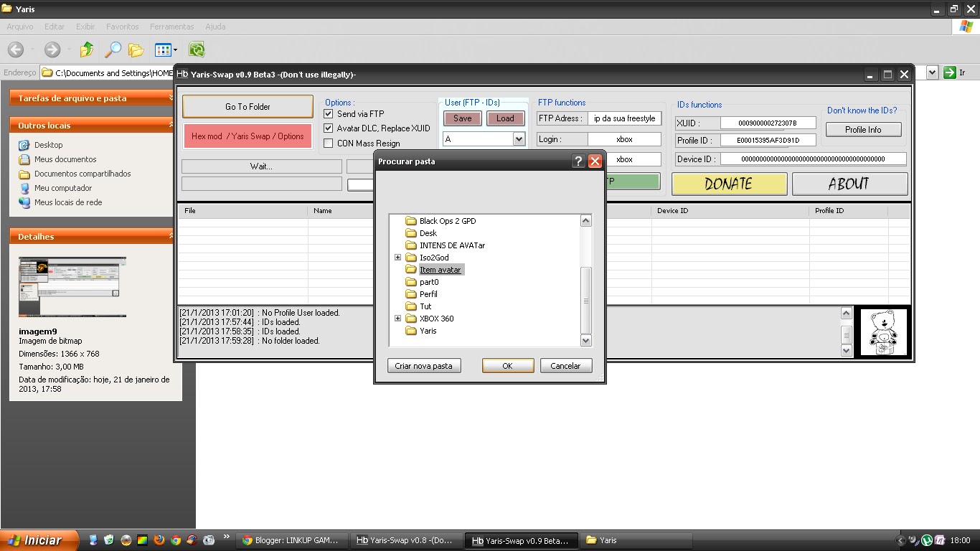The image size is (980, 551).
Task: Expand the XBOX 360 folder node
Action: [397, 319]
